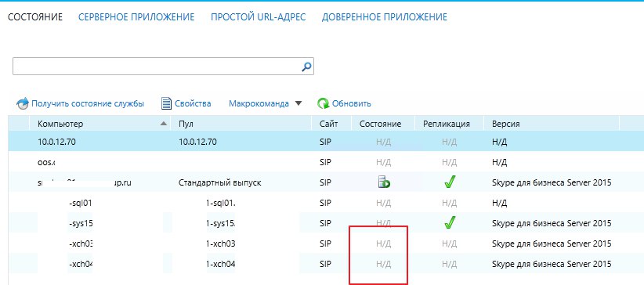This screenshot has height=285, width=644.
Task: Click the Свойства button
Action: [x=186, y=103]
